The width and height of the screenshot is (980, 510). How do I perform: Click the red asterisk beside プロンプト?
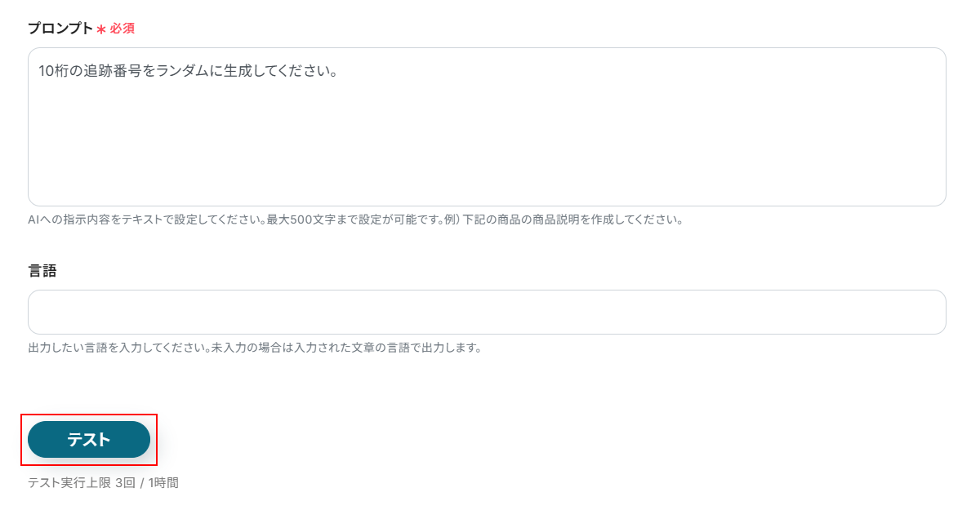click(x=101, y=29)
